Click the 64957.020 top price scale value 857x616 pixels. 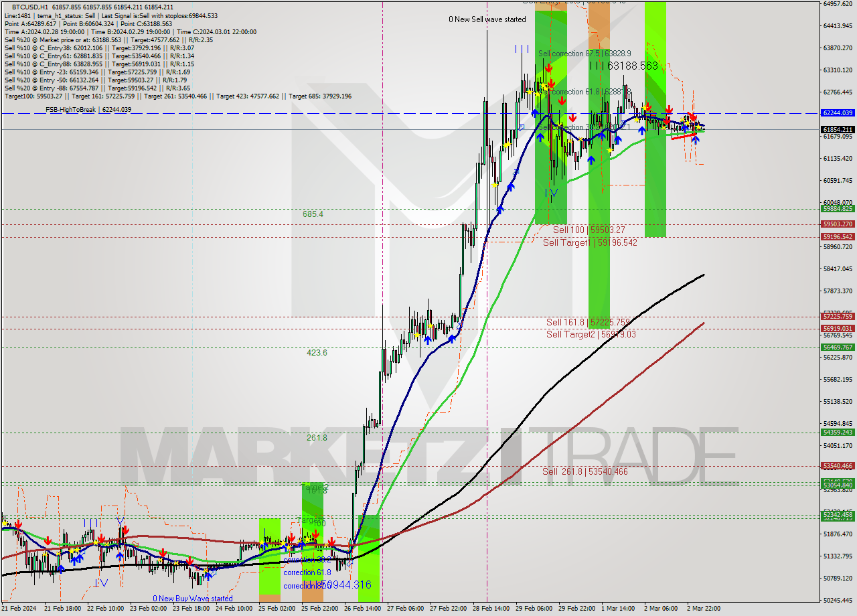tap(838, 4)
